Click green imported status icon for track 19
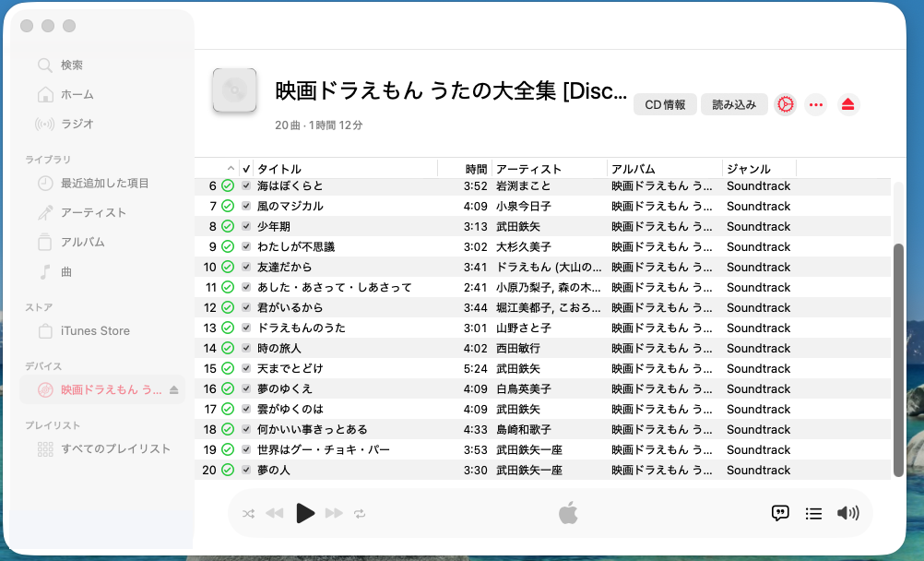Screen dimensions: 924x561 point(228,449)
